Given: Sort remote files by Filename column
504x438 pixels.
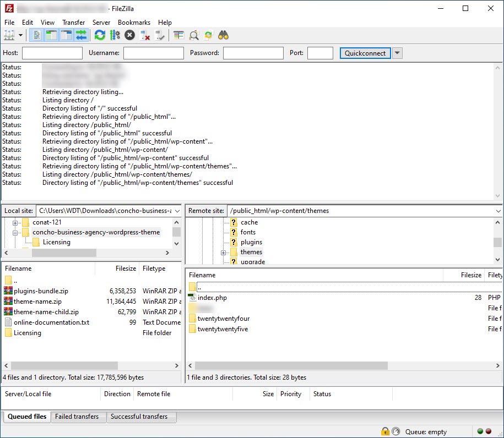Looking at the screenshot, I should tap(315, 275).
